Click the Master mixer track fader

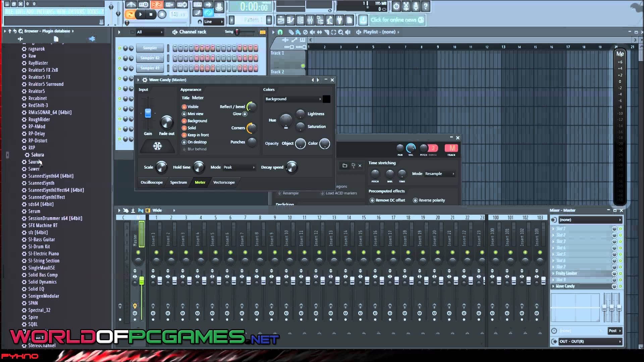[142, 281]
